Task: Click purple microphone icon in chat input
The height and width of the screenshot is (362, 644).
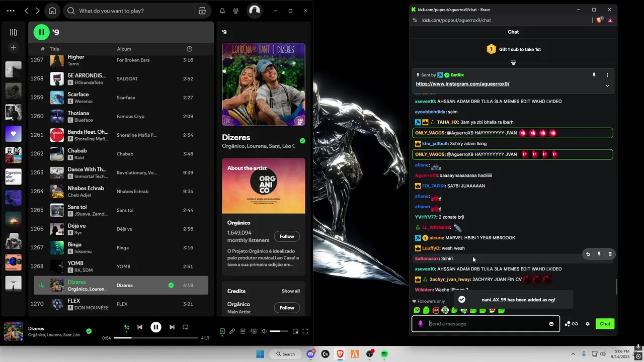Action: (421, 324)
